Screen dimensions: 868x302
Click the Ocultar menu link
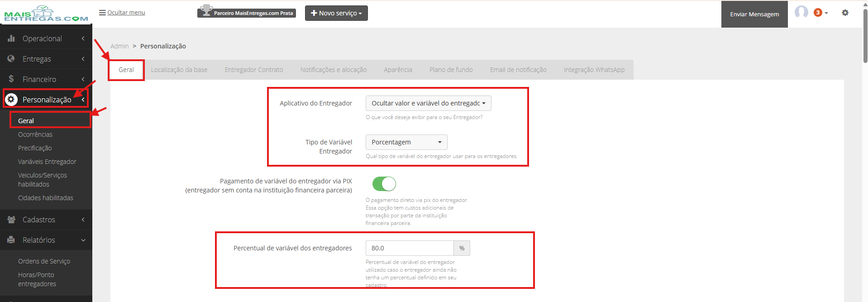[126, 13]
